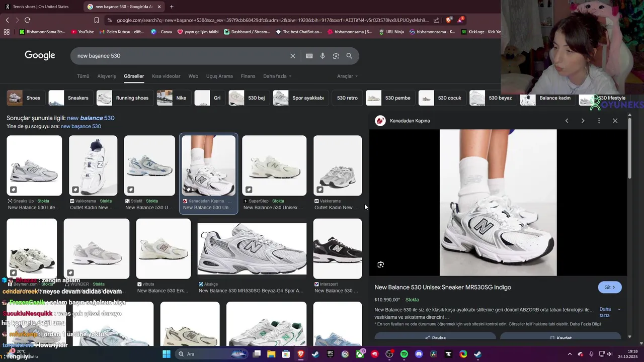The image size is (644, 362).
Task: Search inside the previewed image with Lens
Action: click(x=381, y=264)
